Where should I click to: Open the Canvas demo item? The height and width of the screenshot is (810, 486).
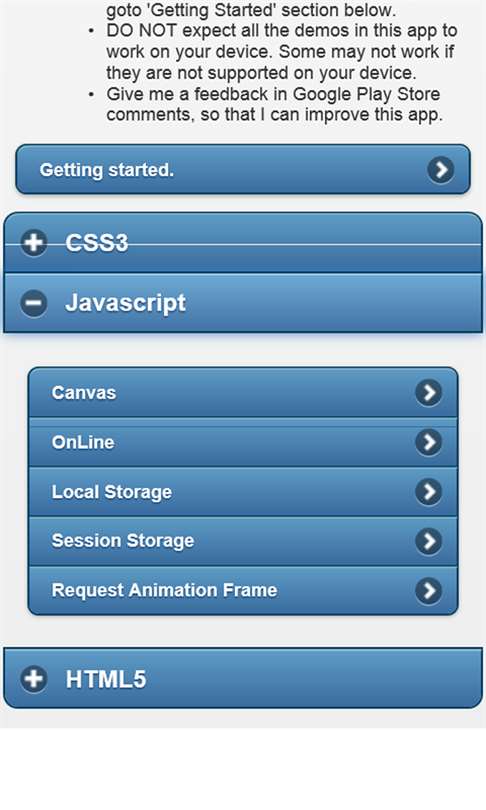[243, 393]
